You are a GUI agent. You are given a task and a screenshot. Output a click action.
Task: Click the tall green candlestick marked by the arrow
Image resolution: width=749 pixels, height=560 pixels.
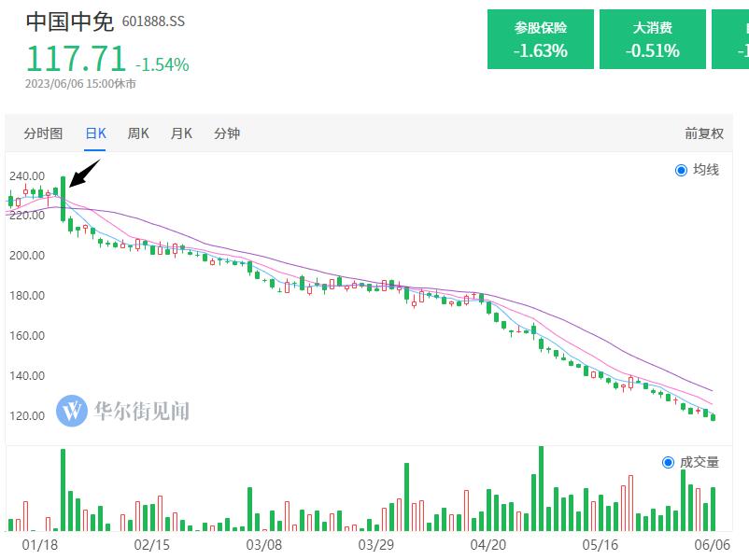click(x=64, y=199)
